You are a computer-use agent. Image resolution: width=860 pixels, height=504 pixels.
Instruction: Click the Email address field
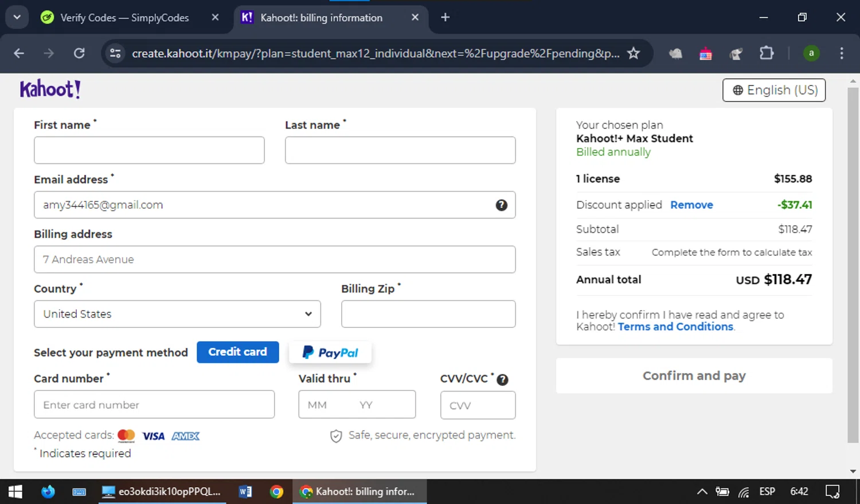(275, 205)
